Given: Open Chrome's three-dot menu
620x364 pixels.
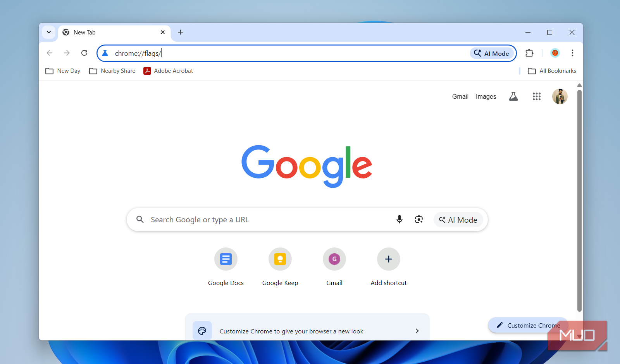Looking at the screenshot, I should pos(572,53).
